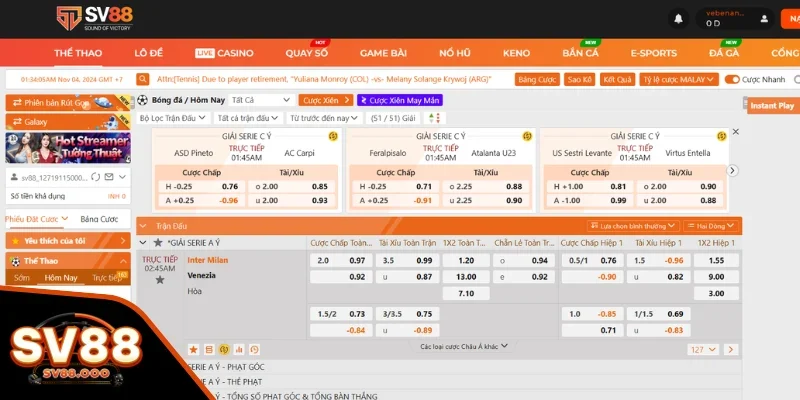This screenshot has height=400, width=800.
Task: Switch to the Hôm Nay tab
Action: click(61, 278)
